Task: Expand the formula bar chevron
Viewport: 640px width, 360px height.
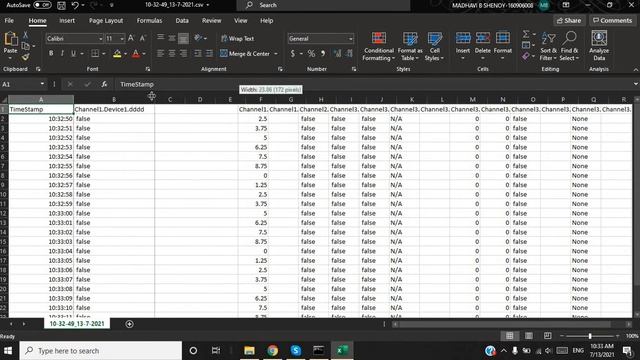Action: click(x=636, y=84)
